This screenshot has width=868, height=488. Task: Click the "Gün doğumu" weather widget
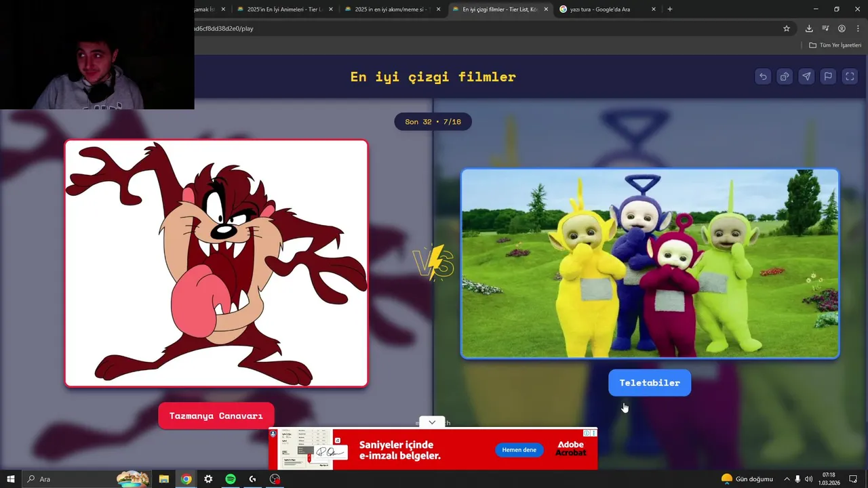(x=747, y=479)
